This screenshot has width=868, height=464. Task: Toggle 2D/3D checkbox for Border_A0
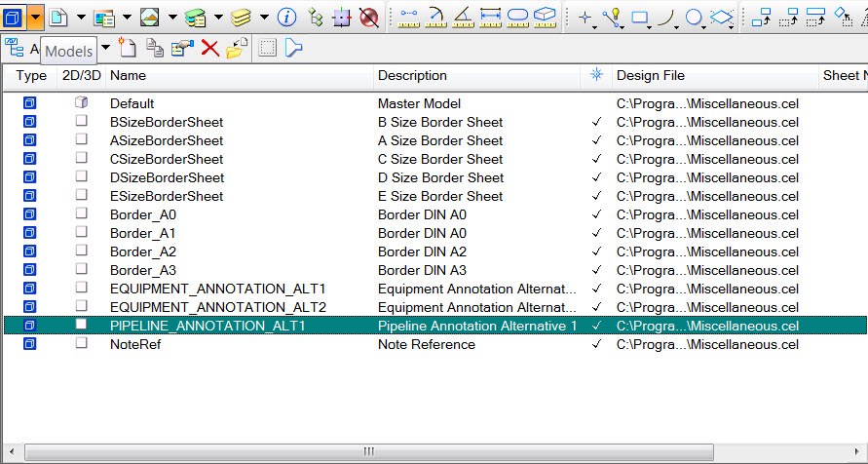pyautogui.click(x=82, y=213)
